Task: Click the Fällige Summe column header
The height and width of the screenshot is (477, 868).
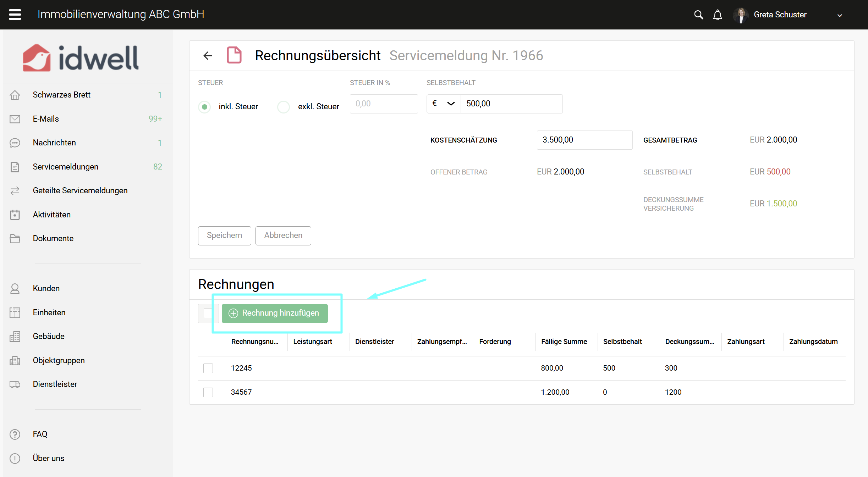Action: (564, 342)
